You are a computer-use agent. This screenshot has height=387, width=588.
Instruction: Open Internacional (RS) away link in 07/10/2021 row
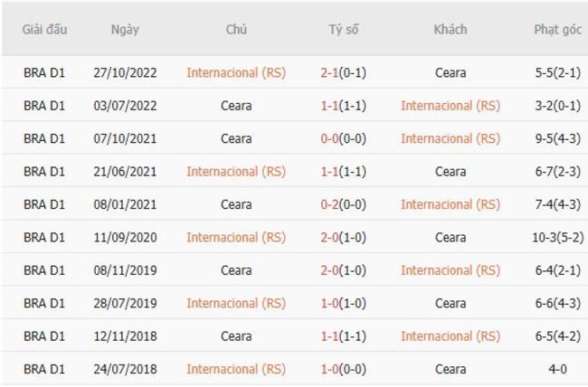point(450,138)
